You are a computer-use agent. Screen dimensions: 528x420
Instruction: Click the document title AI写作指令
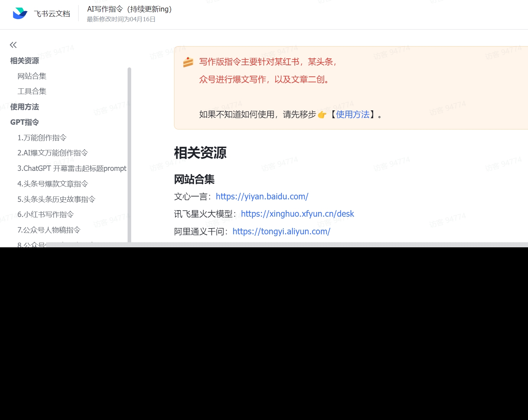pos(129,9)
